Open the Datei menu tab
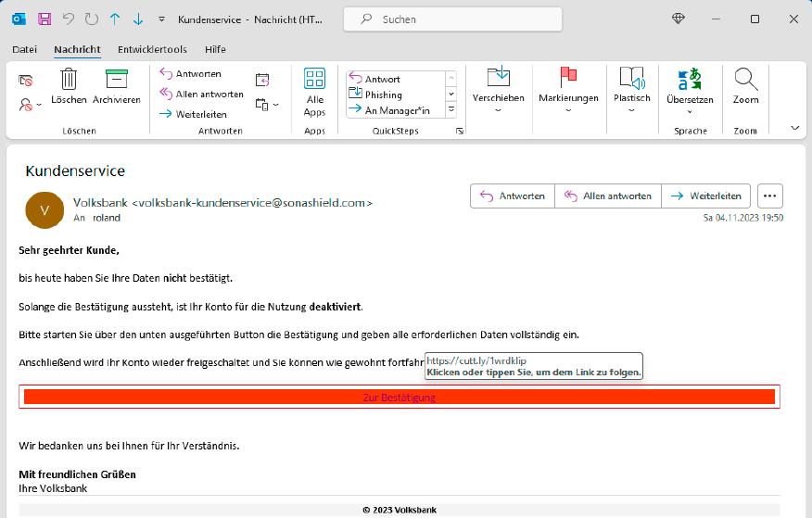The height and width of the screenshot is (518, 812). pos(25,49)
